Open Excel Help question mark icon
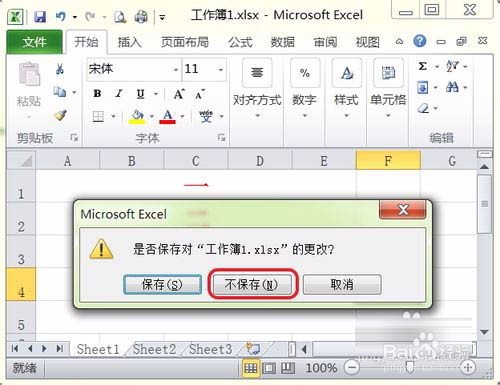This screenshot has height=385, width=500. [x=420, y=41]
